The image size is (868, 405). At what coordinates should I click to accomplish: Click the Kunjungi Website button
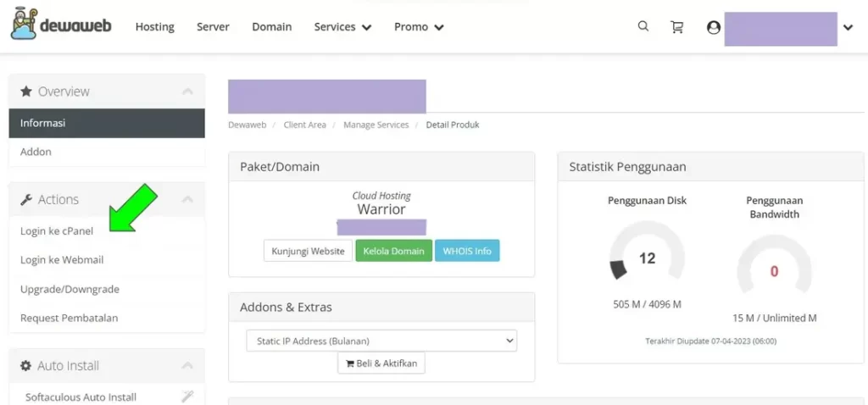(308, 251)
